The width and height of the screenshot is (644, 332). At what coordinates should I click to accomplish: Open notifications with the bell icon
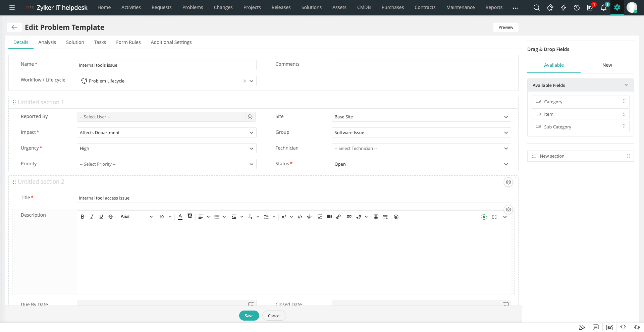click(x=604, y=8)
